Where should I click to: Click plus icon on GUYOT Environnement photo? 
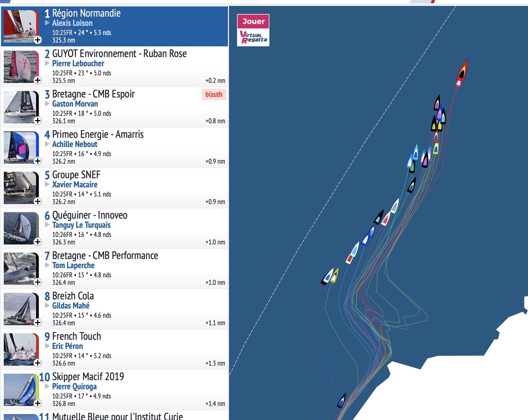coord(38,80)
